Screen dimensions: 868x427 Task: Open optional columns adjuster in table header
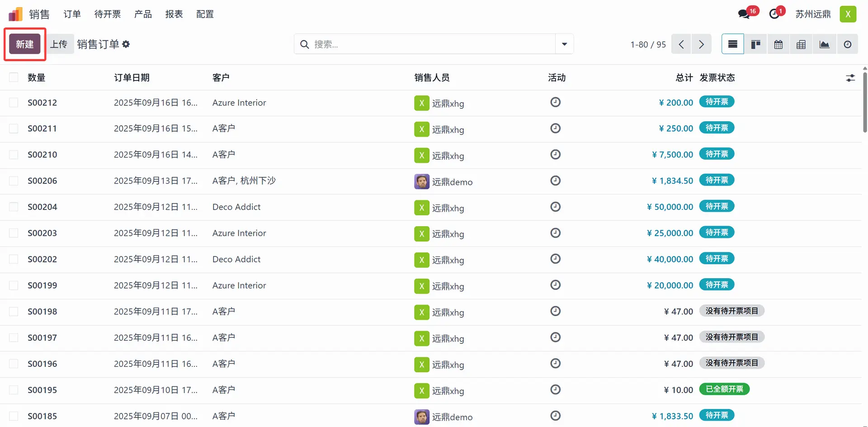(x=850, y=78)
